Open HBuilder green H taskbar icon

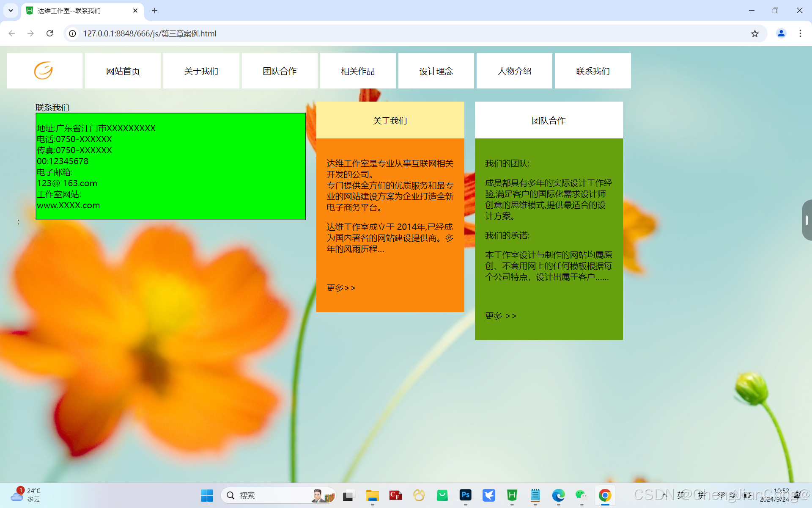tap(512, 495)
